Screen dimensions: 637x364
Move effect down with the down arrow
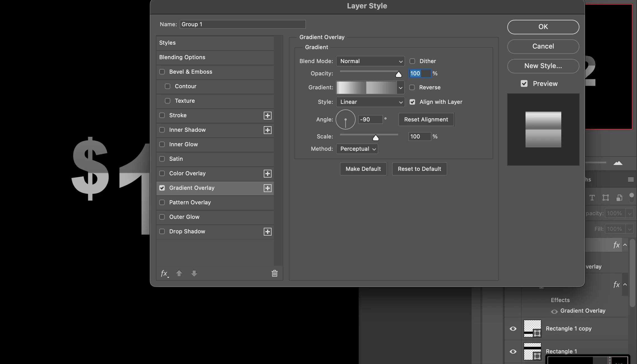coord(194,273)
